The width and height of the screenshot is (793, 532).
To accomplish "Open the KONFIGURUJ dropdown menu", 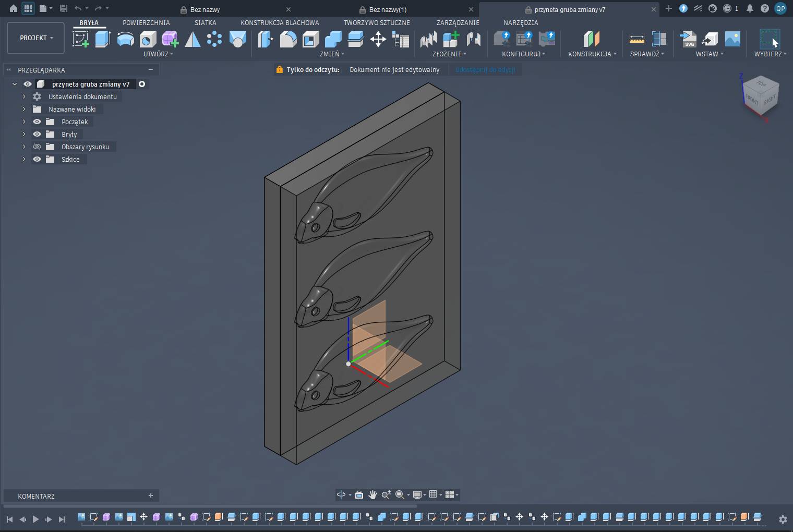I will [523, 54].
